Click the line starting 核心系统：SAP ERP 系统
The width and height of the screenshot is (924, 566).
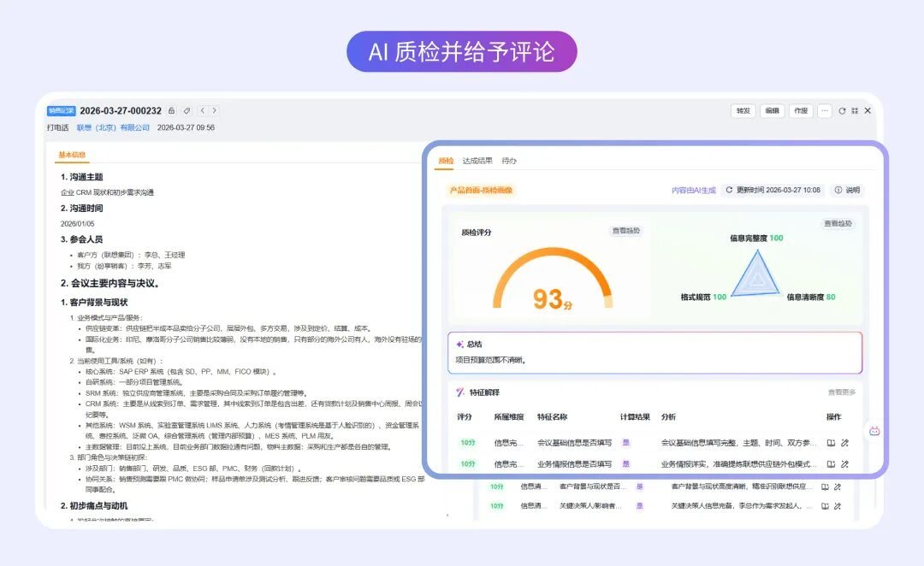click(x=181, y=372)
